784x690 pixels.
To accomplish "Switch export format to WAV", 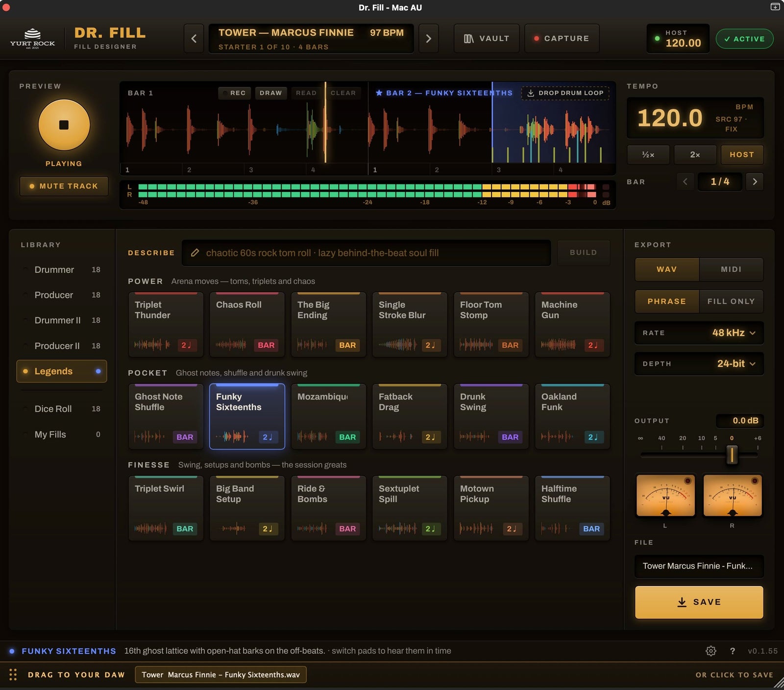I will click(x=667, y=269).
